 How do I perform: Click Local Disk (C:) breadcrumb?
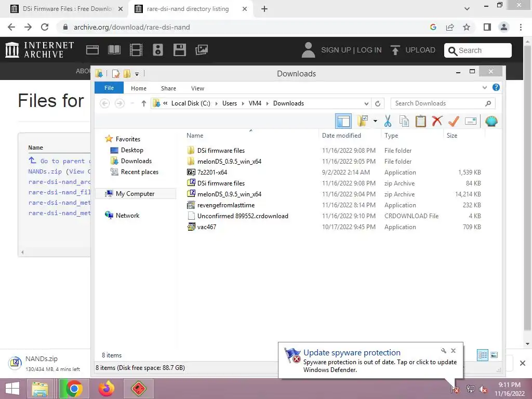[191, 103]
